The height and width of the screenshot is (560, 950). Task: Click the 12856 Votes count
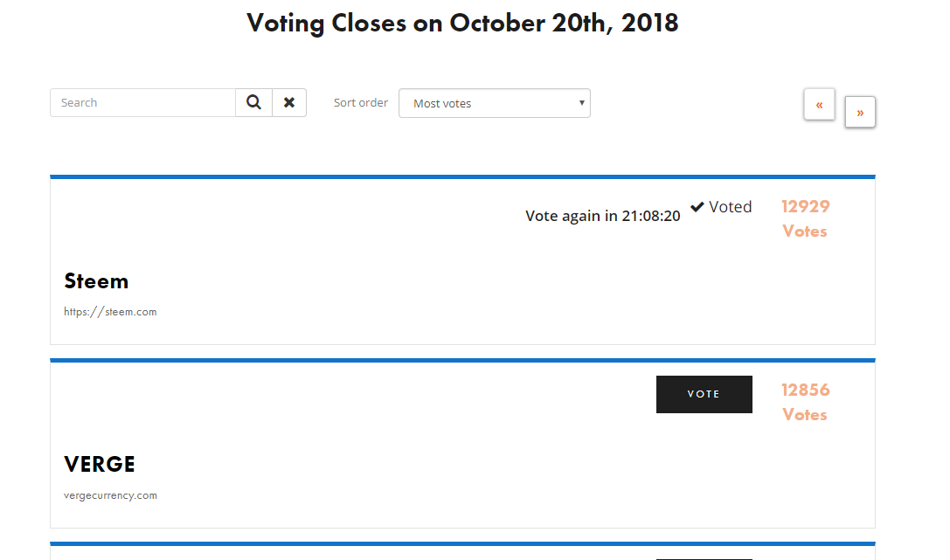coord(805,402)
